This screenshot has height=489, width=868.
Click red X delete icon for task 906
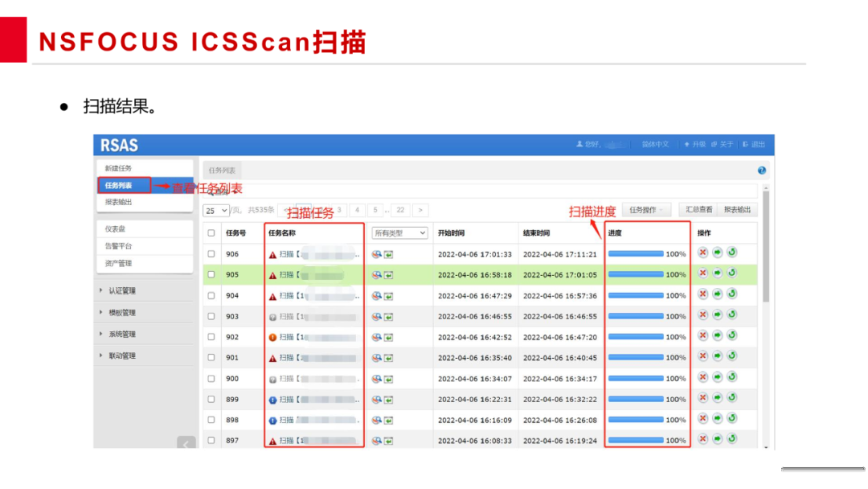[702, 253]
